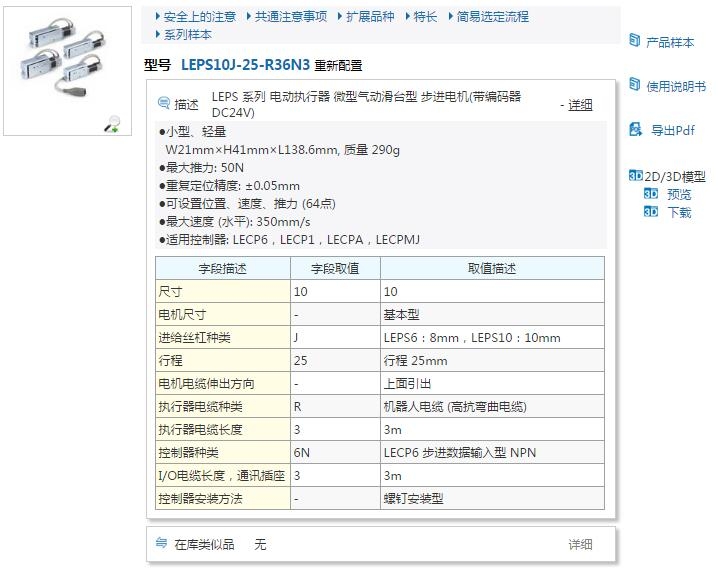The height and width of the screenshot is (577, 718).
Task: Click the magnifier zoom icon on product image
Action: click(x=113, y=123)
